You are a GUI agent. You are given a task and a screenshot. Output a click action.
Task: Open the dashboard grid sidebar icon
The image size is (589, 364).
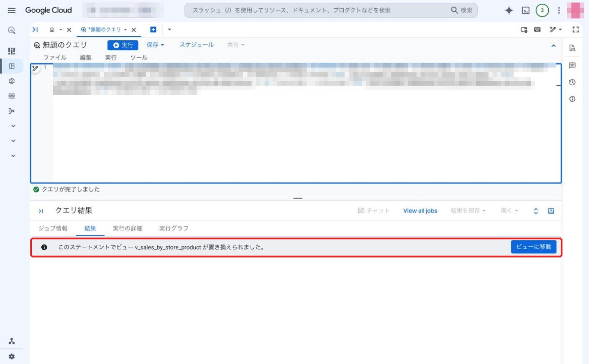(x=12, y=51)
